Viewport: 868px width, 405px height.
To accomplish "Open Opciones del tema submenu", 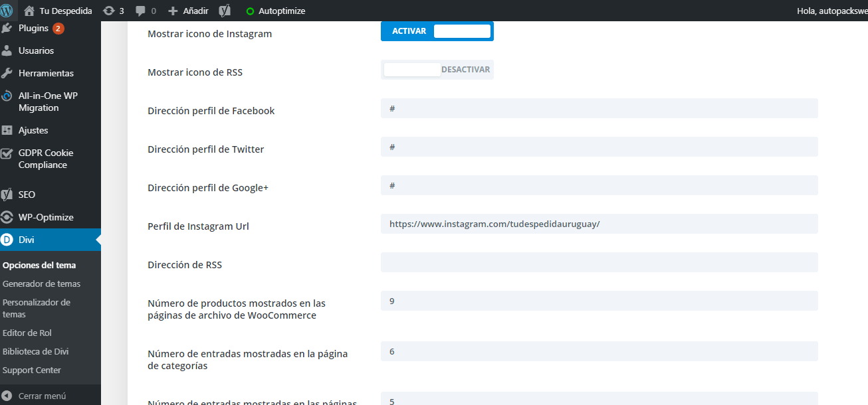I will click(39, 265).
